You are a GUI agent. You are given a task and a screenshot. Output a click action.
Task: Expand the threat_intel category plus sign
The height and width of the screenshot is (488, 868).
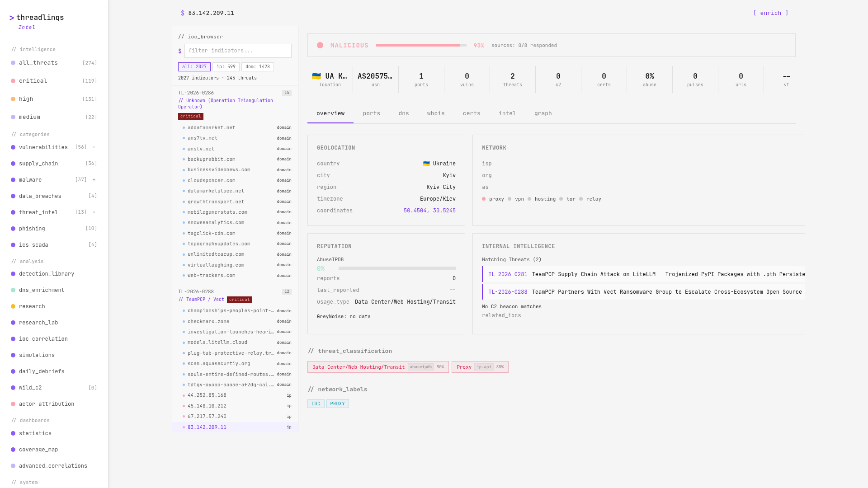click(94, 212)
